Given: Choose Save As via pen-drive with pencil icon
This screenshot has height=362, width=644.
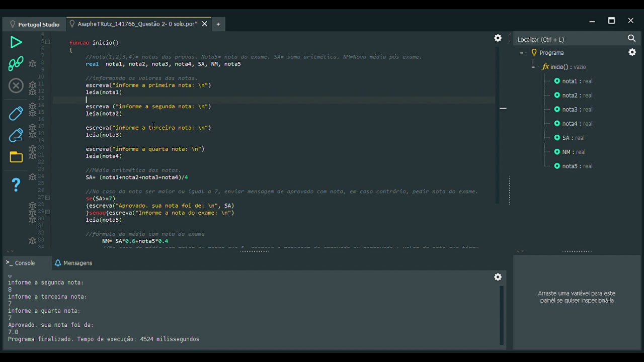Looking at the screenshot, I should (16, 135).
